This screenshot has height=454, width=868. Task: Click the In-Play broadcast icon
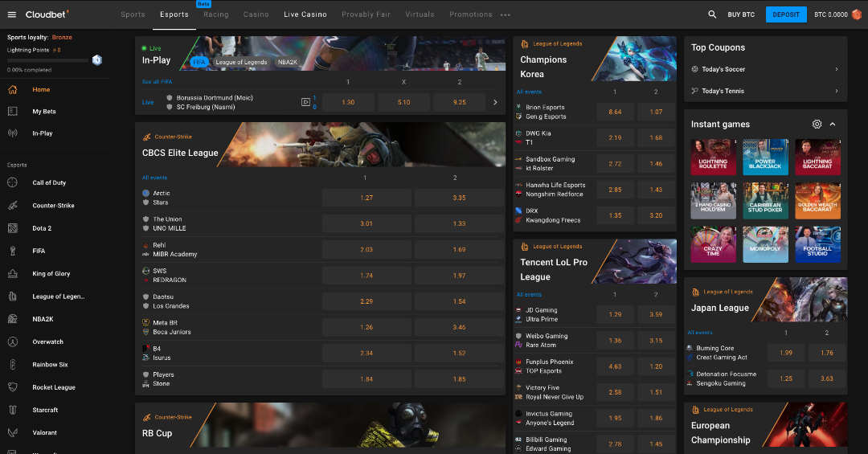(x=13, y=133)
